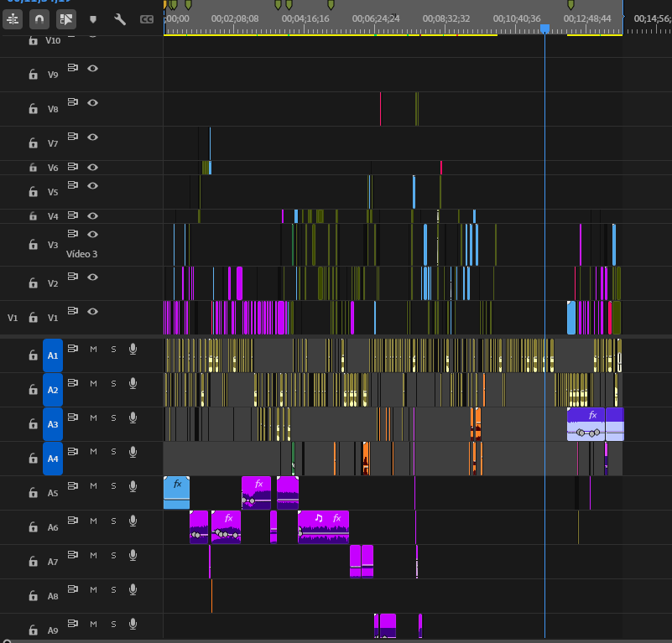Click the blue playhead handle on ruler
Image resolution: width=672 pixels, height=643 pixels.
544,29
